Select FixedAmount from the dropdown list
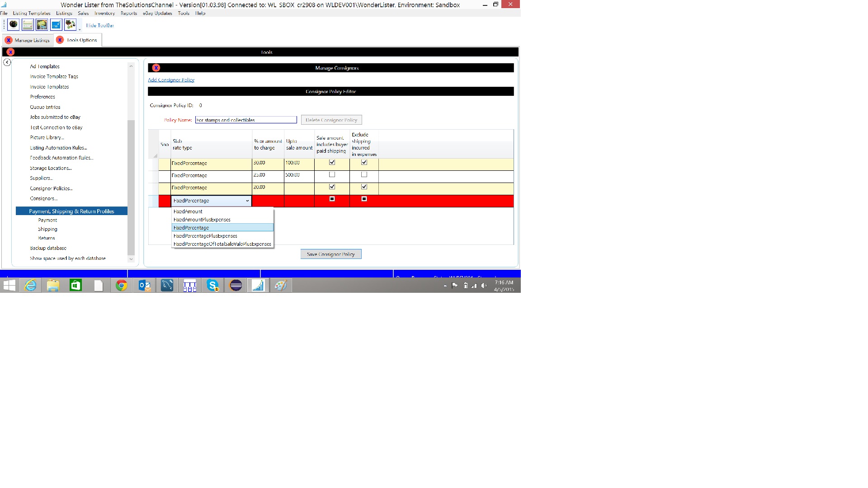The height and width of the screenshot is (488, 868). [222, 211]
